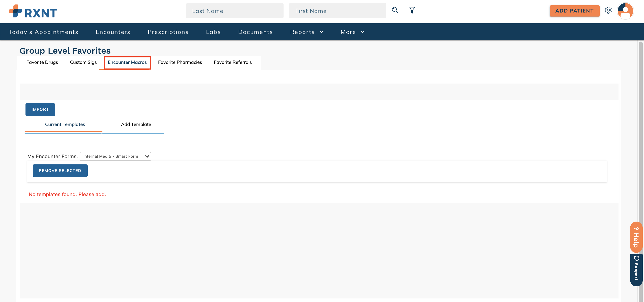
Task: Click the ADD PATIENT button
Action: (574, 11)
